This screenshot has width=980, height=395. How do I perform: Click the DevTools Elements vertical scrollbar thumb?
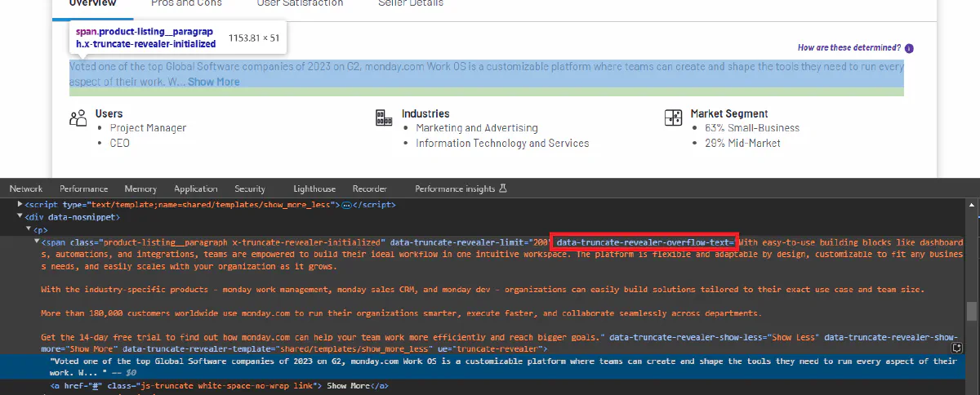(971, 311)
